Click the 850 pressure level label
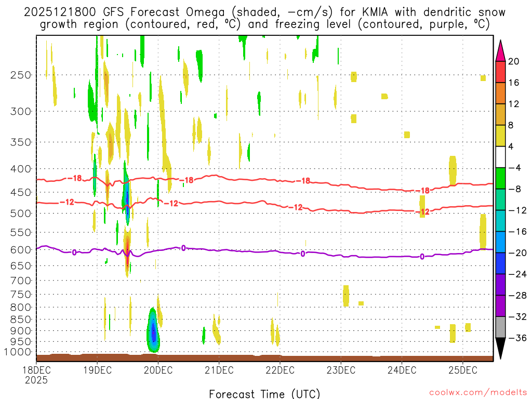The width and height of the screenshot is (532, 399). [x=21, y=320]
